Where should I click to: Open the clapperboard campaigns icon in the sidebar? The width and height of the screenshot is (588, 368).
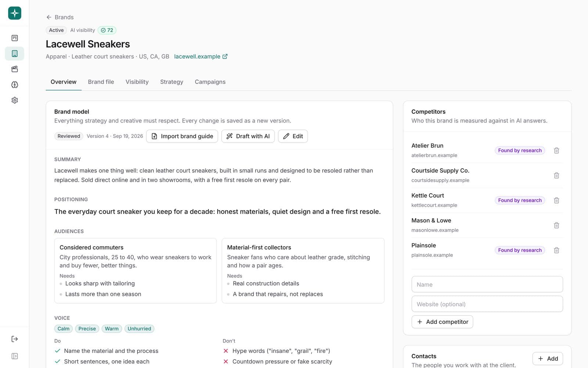15,69
